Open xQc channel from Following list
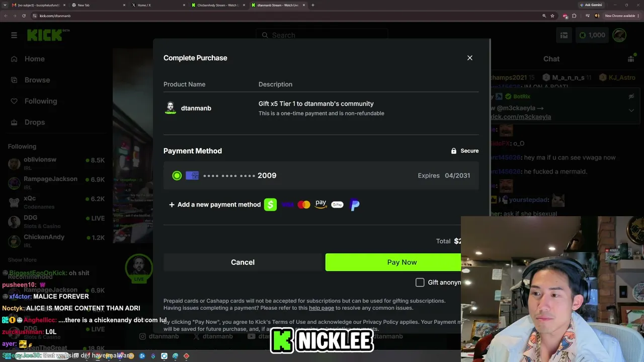The height and width of the screenshot is (362, 644). point(56,202)
